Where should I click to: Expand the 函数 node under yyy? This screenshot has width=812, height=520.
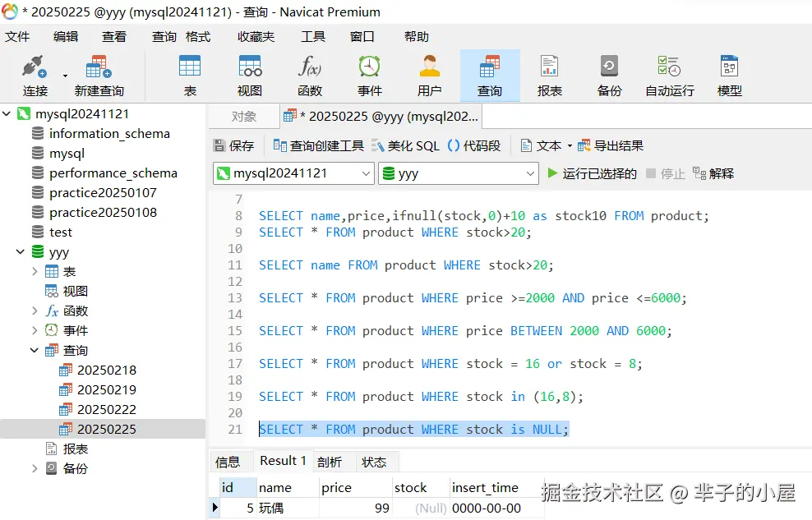pos(35,311)
